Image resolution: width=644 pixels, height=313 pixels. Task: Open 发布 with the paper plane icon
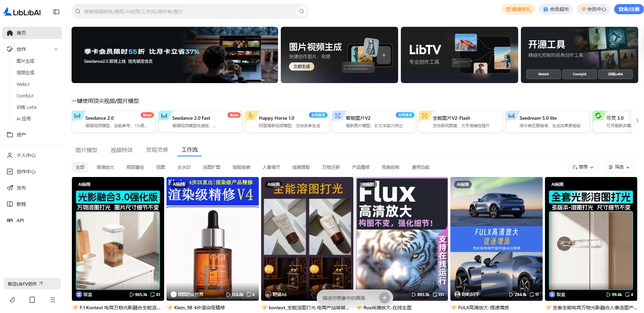pyautogui.click(x=10, y=188)
